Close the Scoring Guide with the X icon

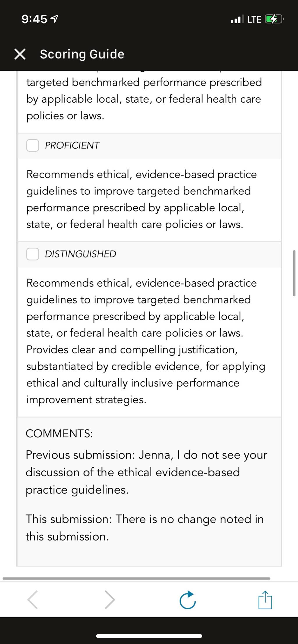point(20,54)
